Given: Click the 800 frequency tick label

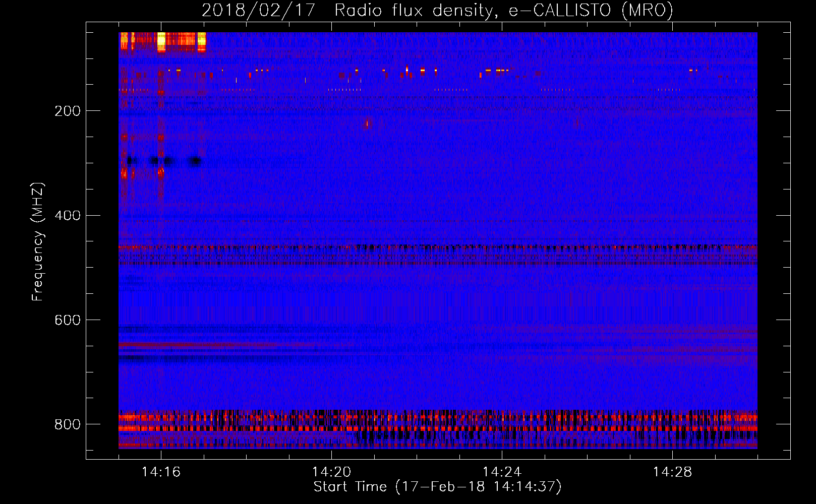Looking at the screenshot, I should (68, 425).
